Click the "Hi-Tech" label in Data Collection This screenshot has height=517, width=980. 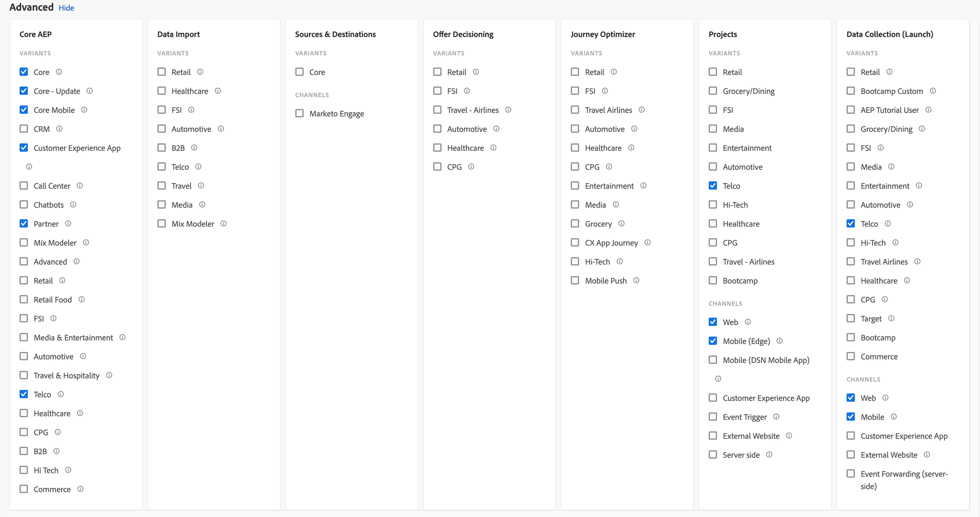tap(873, 243)
